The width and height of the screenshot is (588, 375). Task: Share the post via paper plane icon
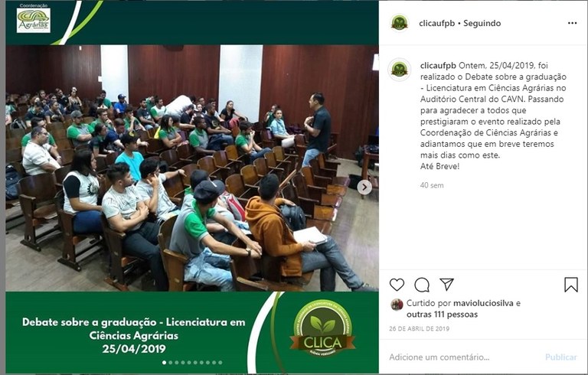(x=446, y=285)
